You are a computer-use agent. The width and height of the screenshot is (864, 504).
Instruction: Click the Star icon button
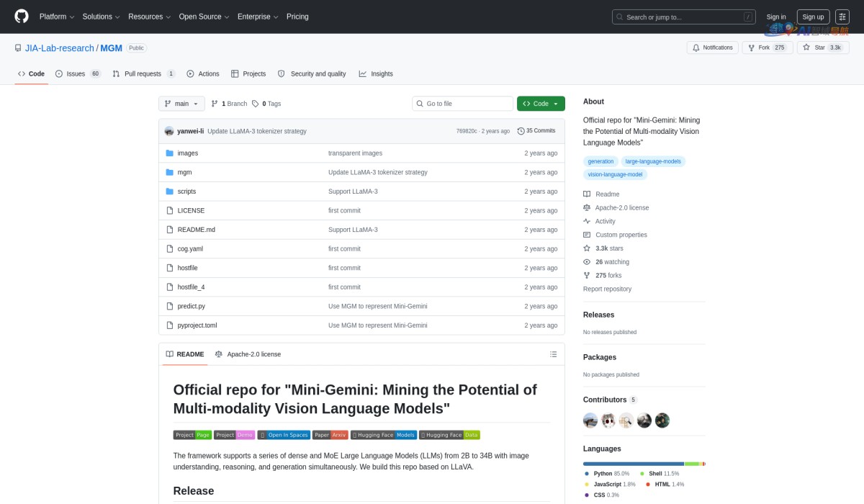click(808, 48)
